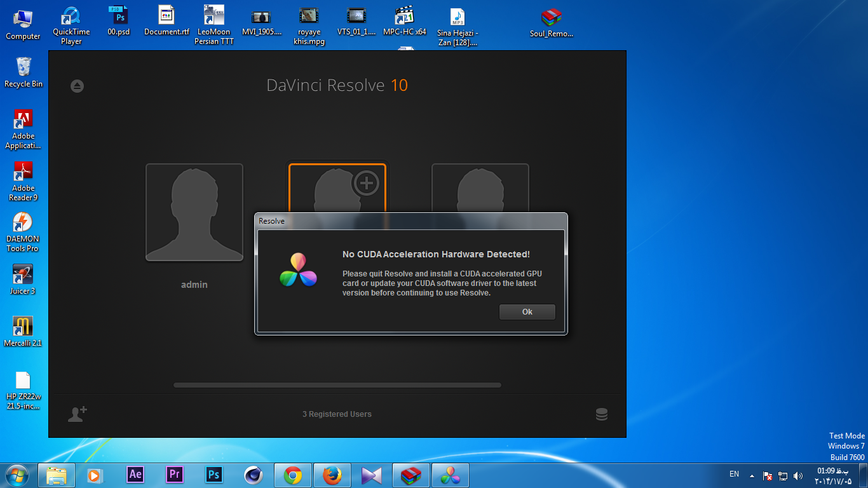This screenshot has height=488, width=868.
Task: Click the Resolve dialog title bar text
Action: point(272,221)
